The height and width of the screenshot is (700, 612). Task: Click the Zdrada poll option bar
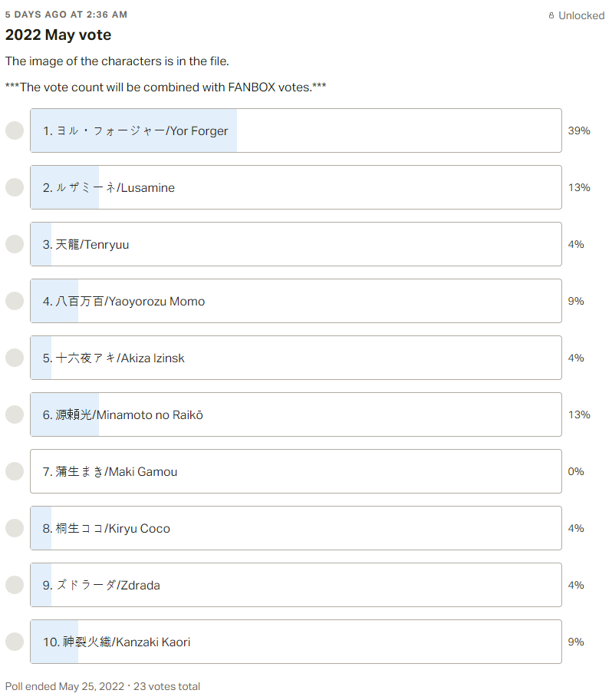(x=296, y=585)
